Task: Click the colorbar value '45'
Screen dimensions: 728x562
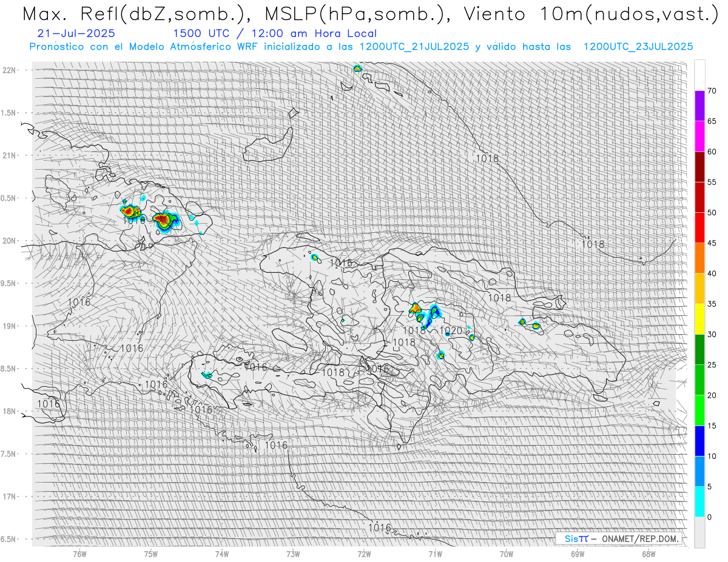Action: (711, 243)
